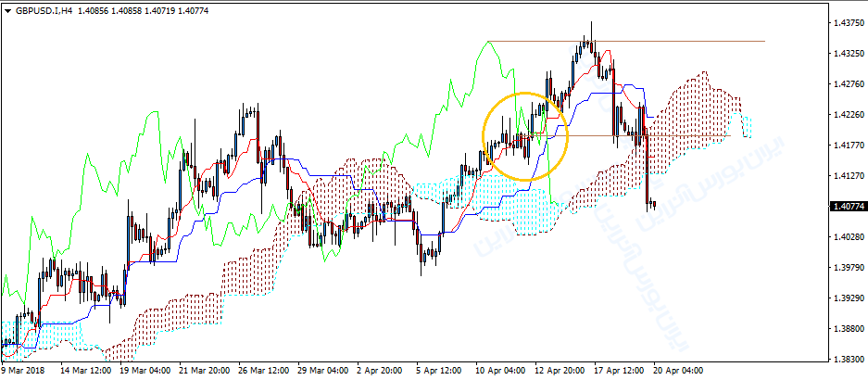Click the GBPUSD.I,H4 chart title text
Image resolution: width=868 pixels, height=380 pixels.
point(44,8)
